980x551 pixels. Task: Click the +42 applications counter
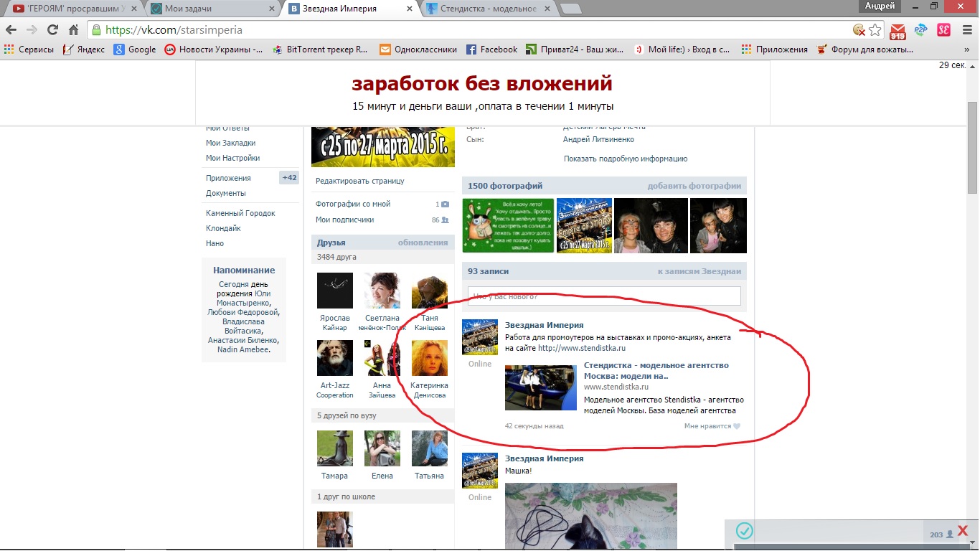pos(289,178)
